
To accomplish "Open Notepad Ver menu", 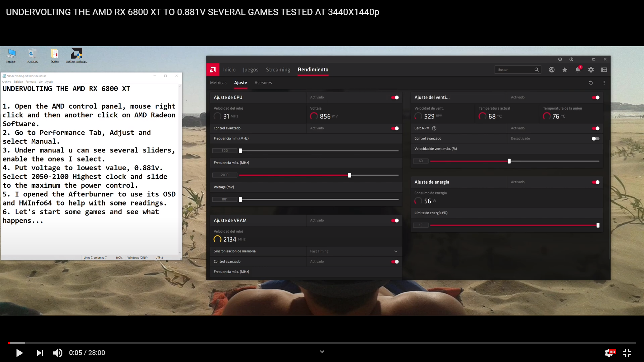I will click(x=41, y=82).
